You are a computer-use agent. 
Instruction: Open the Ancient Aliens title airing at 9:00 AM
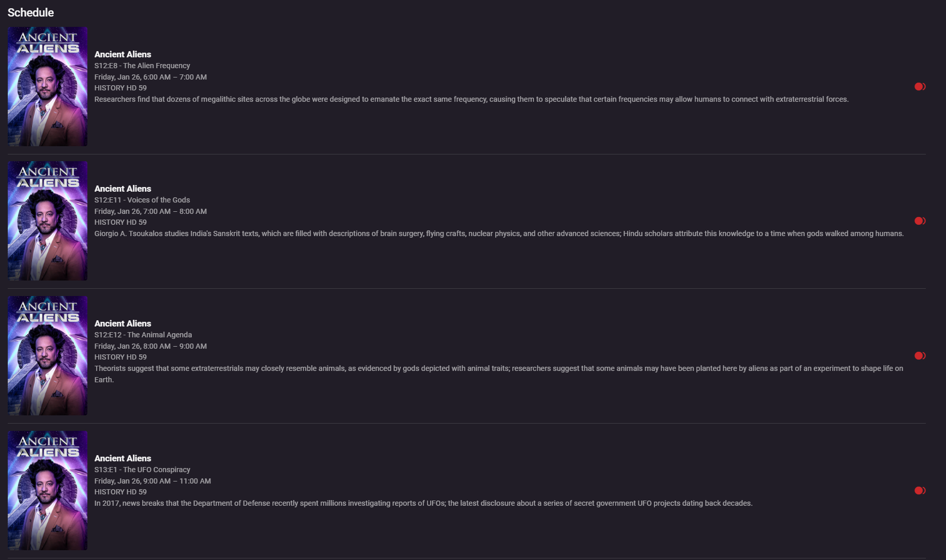(123, 458)
